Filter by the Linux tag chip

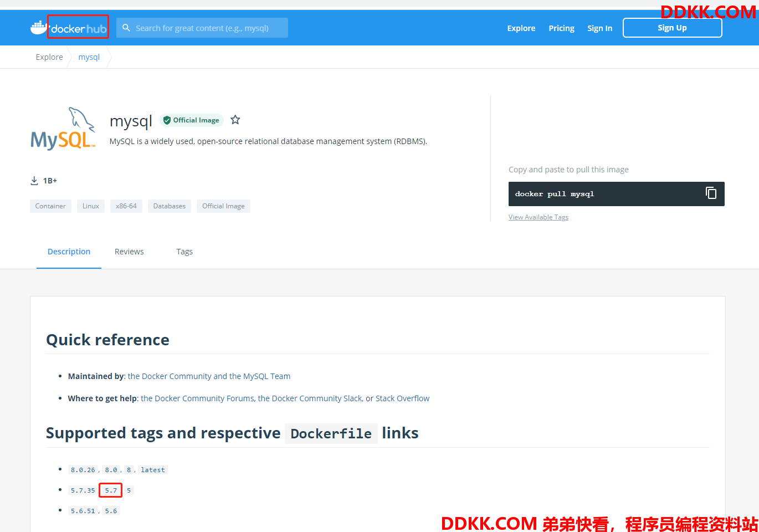coord(91,206)
